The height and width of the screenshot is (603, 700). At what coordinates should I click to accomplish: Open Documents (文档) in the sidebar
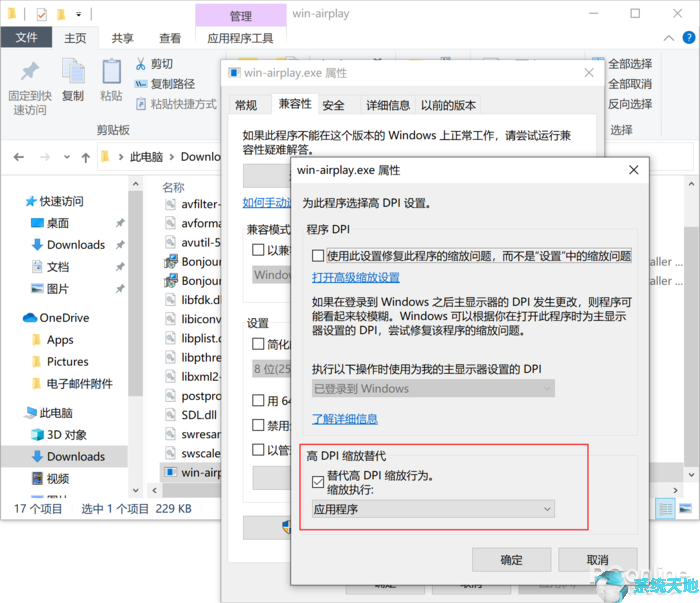pos(50,267)
